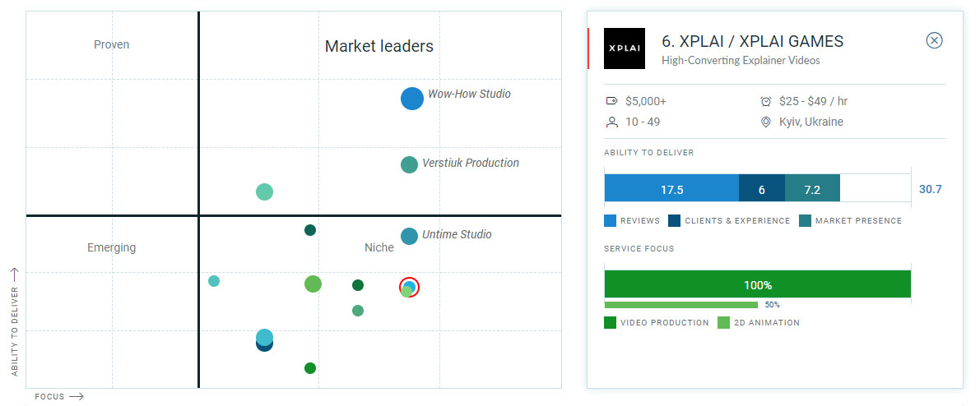Click the light green bubble in Proven quadrant

click(x=264, y=191)
